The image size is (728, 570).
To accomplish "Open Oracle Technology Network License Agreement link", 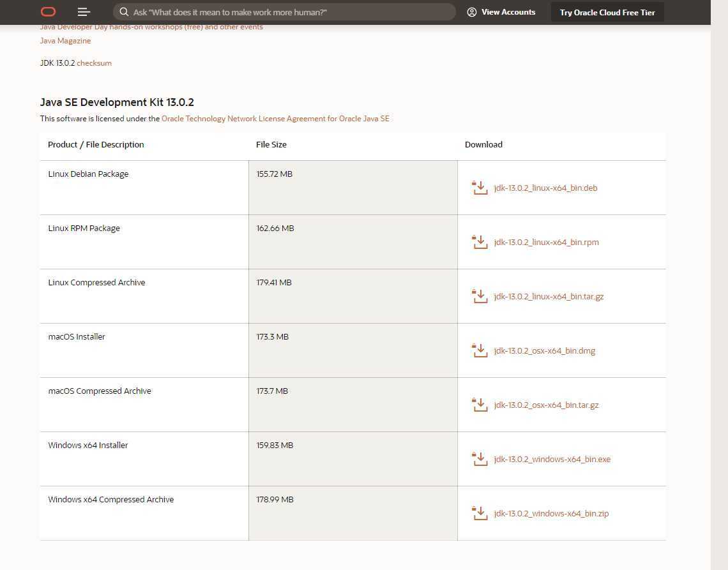I will pyautogui.click(x=275, y=119).
